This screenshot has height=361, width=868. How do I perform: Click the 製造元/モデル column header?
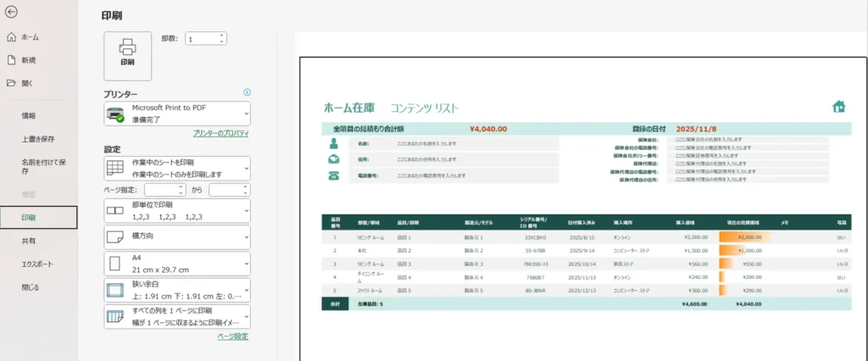pyautogui.click(x=478, y=223)
